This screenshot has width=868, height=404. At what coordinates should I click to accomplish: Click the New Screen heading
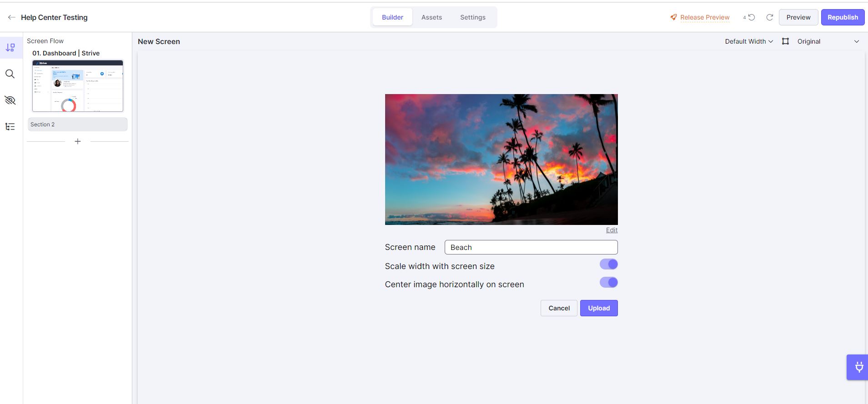point(159,41)
